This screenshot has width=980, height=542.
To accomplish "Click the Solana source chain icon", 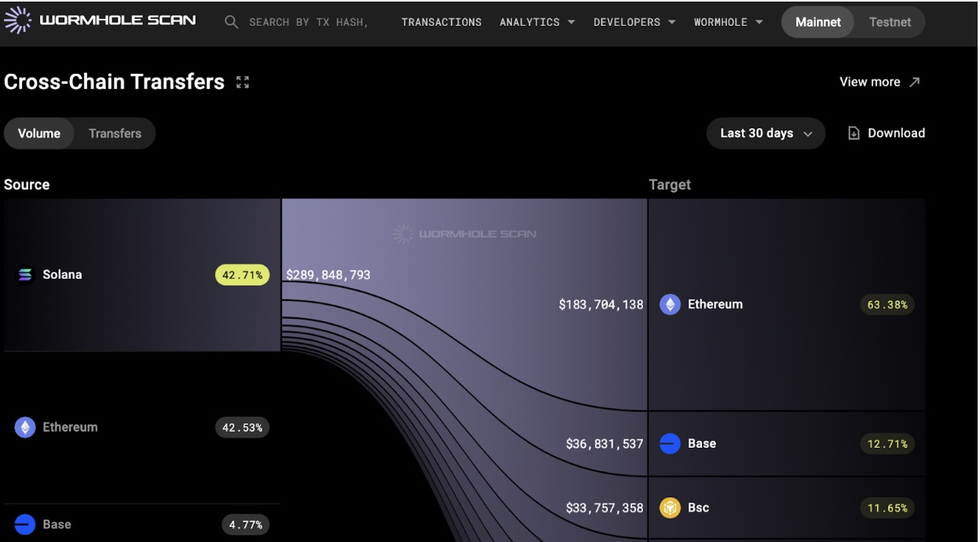I will click(25, 274).
